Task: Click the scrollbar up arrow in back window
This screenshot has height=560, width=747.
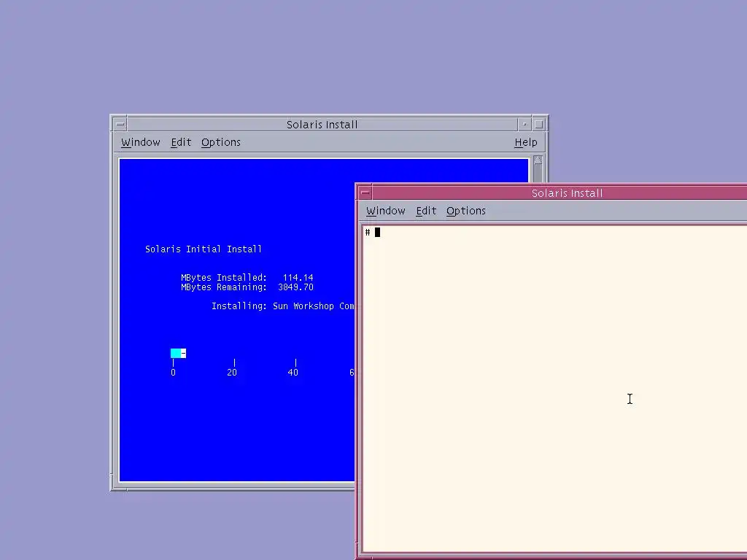Action: pyautogui.click(x=538, y=160)
